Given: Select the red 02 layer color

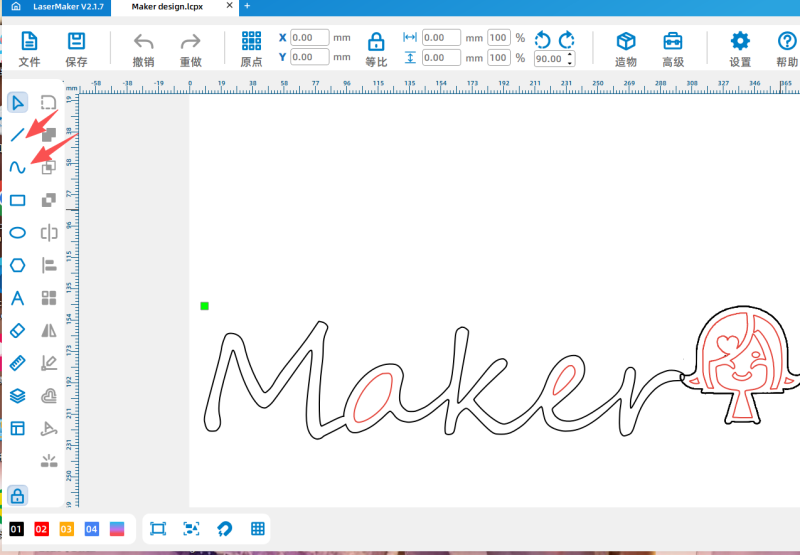Looking at the screenshot, I should (42, 529).
